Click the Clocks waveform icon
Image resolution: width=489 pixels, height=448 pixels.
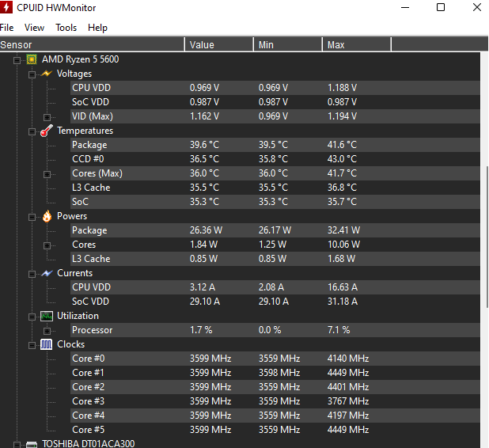pyautogui.click(x=47, y=344)
